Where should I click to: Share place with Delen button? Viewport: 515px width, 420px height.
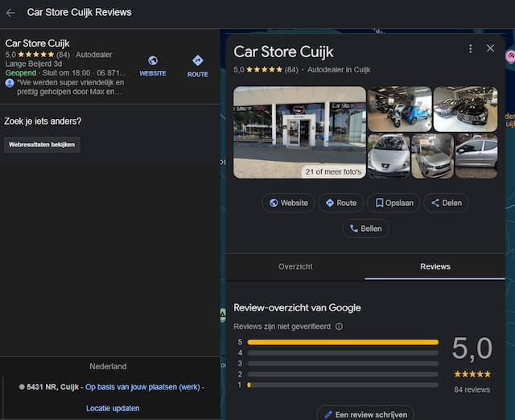pos(446,203)
